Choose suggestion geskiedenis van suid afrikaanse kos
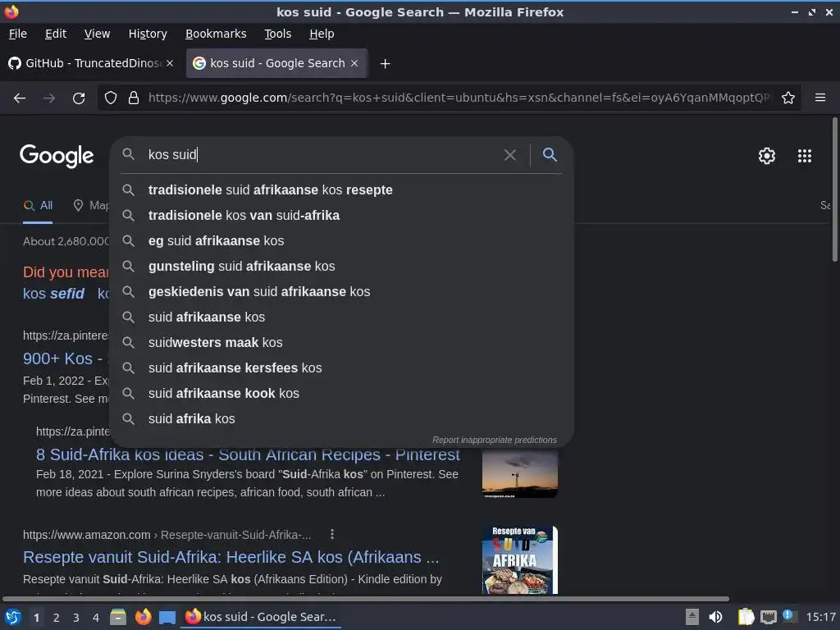The height and width of the screenshot is (630, 840). point(342,292)
